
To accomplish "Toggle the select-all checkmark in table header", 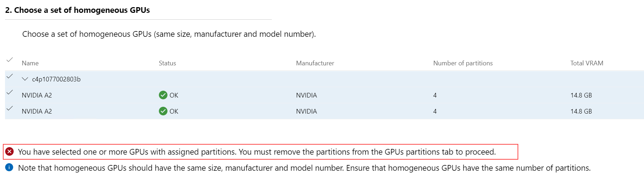I will [x=10, y=60].
